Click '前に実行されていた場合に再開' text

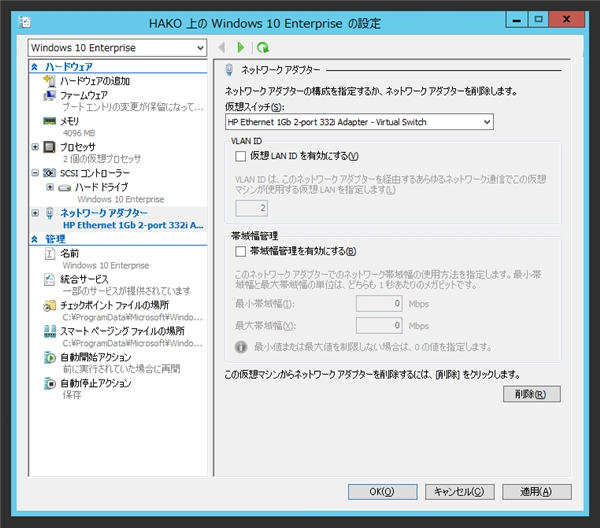coord(121,369)
